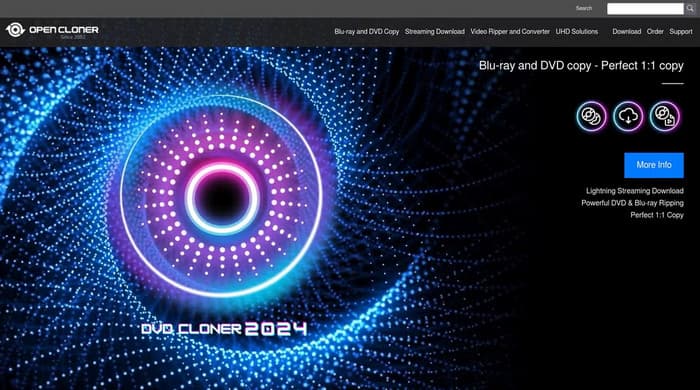700x390 pixels.
Task: Focus the search input field
Action: [x=645, y=8]
